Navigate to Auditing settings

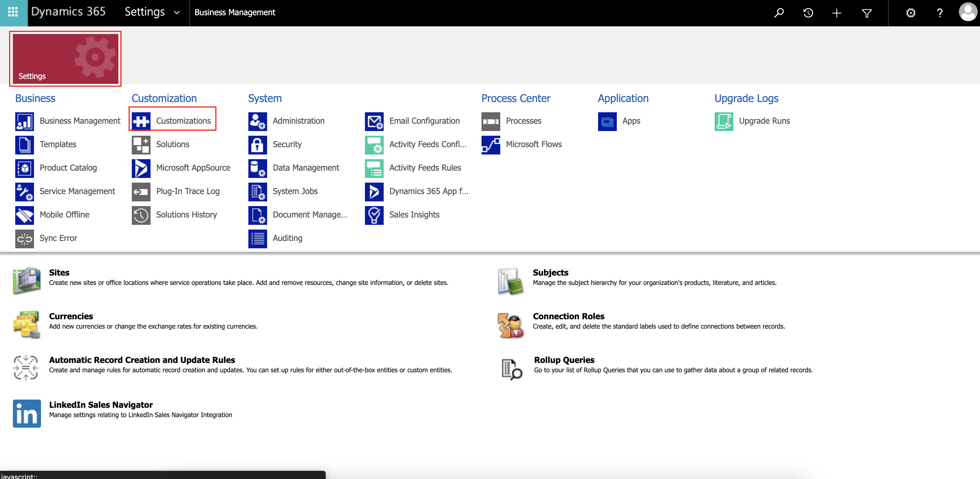pos(288,238)
